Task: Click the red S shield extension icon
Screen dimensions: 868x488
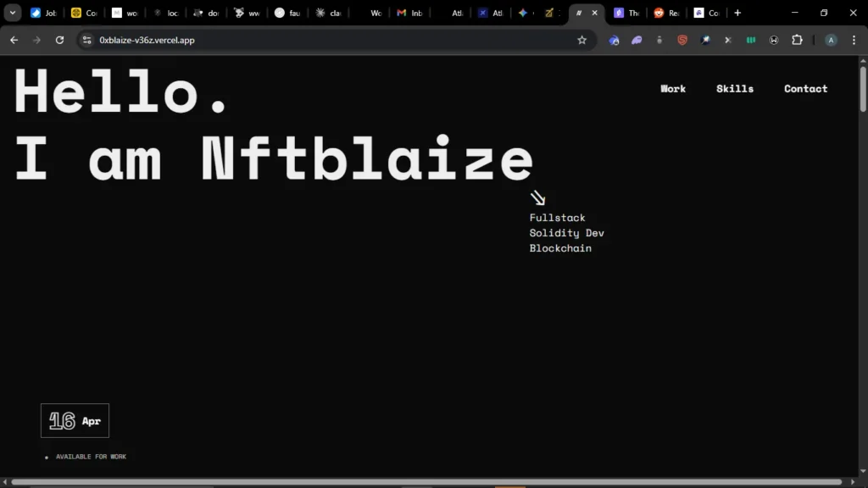Action: point(682,40)
